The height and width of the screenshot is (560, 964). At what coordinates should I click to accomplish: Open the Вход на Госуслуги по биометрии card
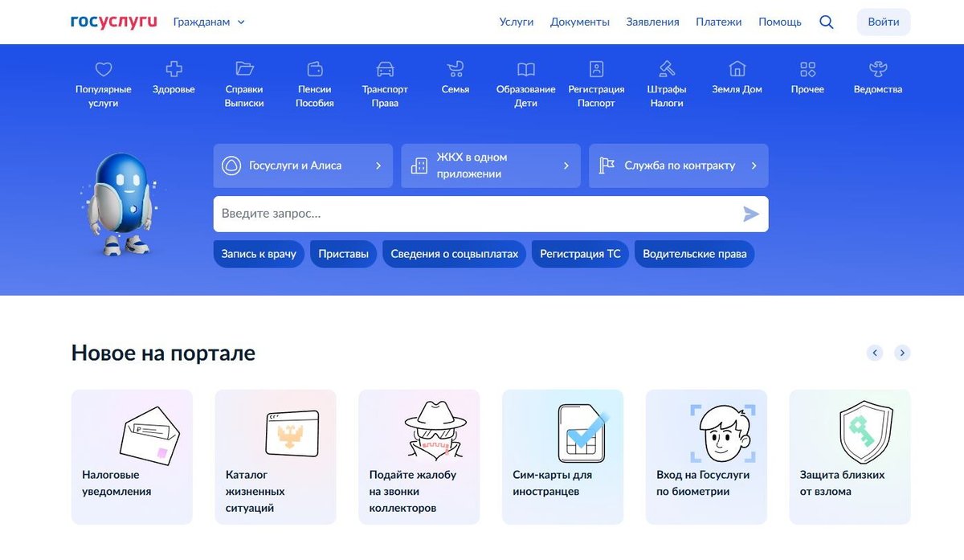(706, 457)
